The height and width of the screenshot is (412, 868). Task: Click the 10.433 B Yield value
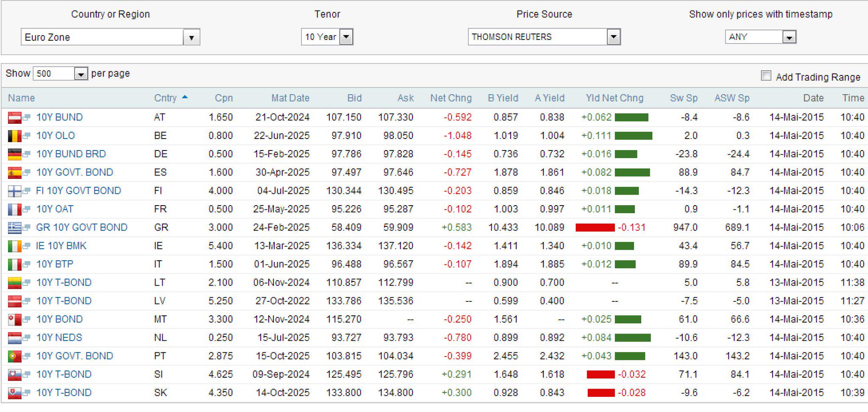[x=503, y=228]
